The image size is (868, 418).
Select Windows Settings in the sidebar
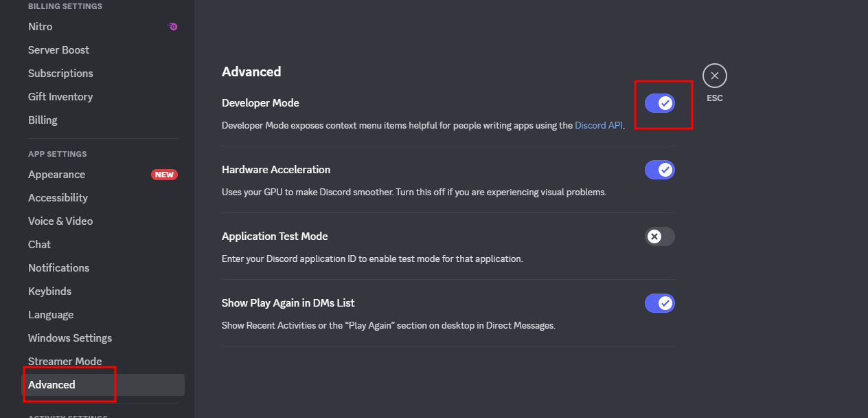pyautogui.click(x=103, y=338)
